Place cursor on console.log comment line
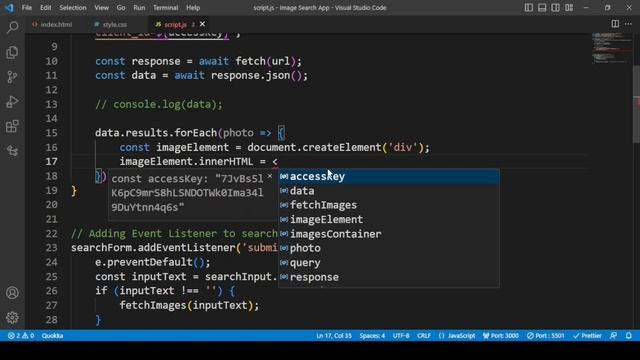 pos(159,104)
